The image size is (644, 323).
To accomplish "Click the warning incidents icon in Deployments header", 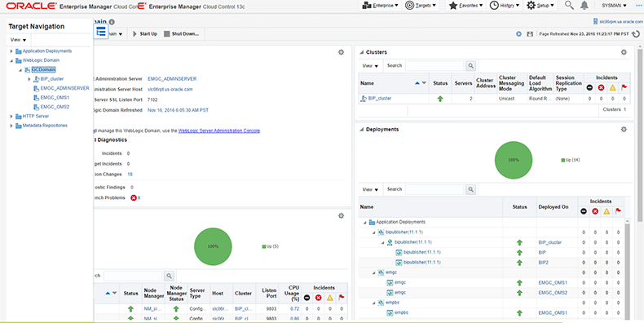I will [607, 211].
